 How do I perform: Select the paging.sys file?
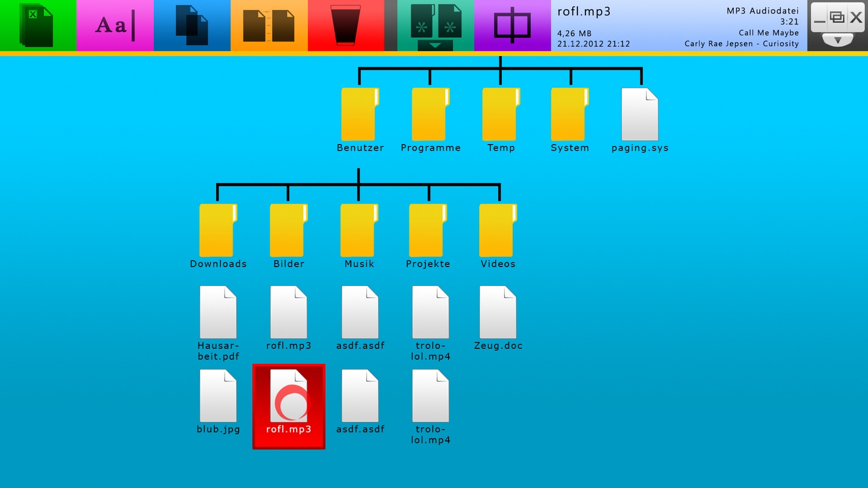point(640,115)
